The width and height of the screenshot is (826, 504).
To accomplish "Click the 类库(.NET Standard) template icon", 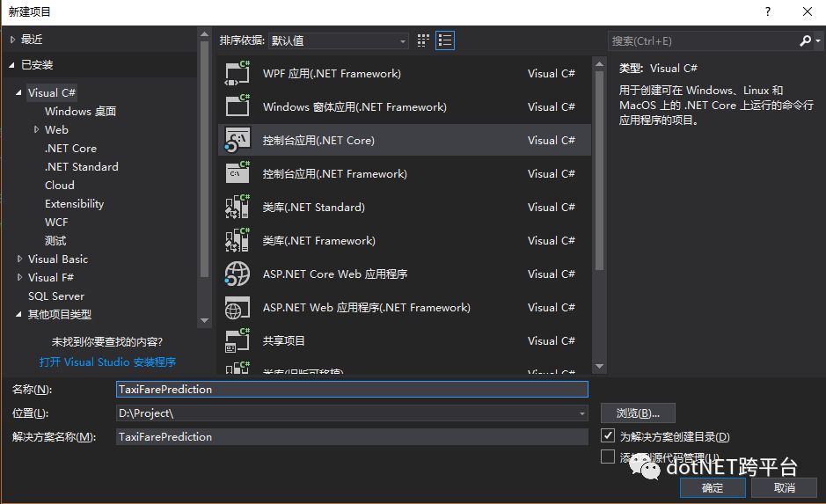I will click(x=237, y=207).
